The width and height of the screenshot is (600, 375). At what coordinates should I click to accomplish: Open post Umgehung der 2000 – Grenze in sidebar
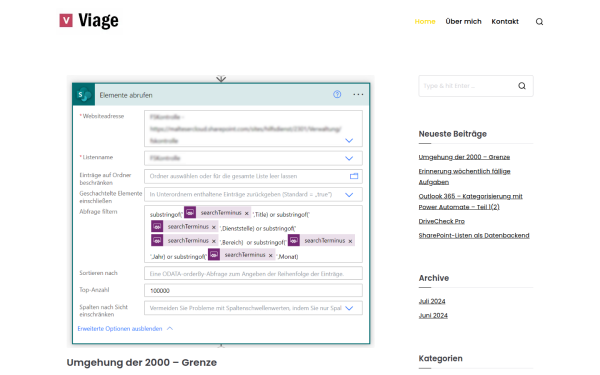tap(464, 157)
